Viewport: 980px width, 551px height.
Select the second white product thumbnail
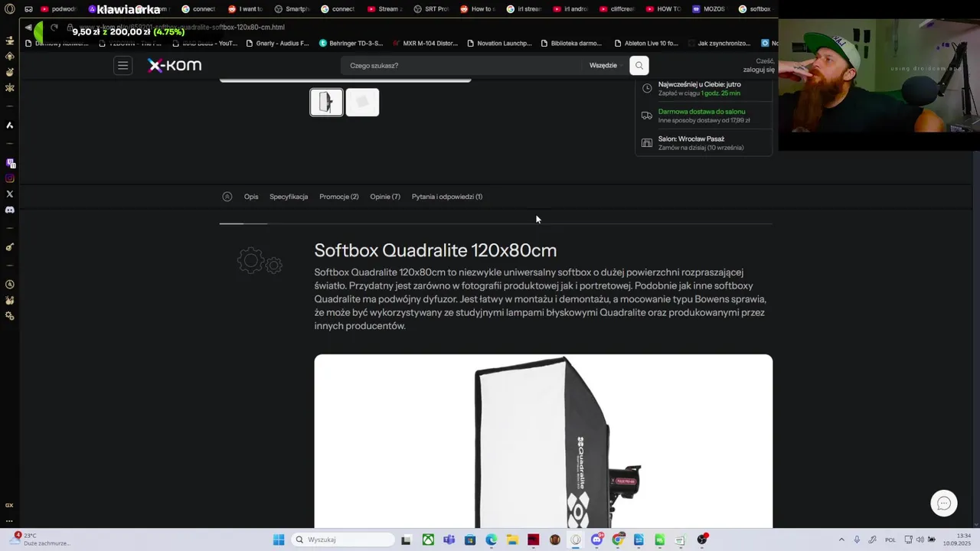[362, 102]
